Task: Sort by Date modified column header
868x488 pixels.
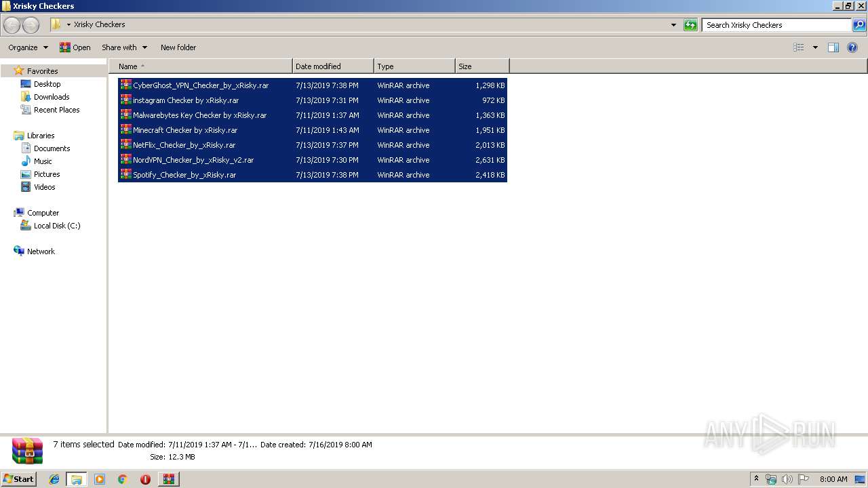Action: pyautogui.click(x=333, y=66)
